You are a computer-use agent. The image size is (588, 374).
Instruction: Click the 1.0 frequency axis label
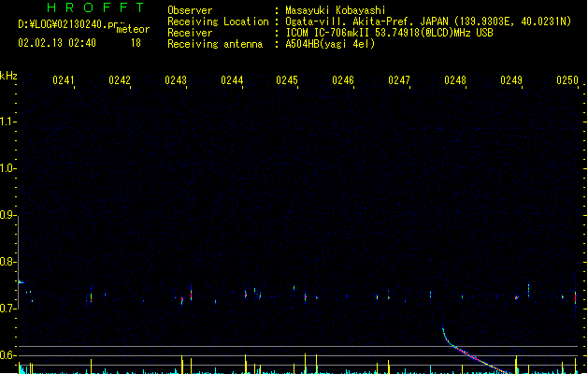coord(7,167)
